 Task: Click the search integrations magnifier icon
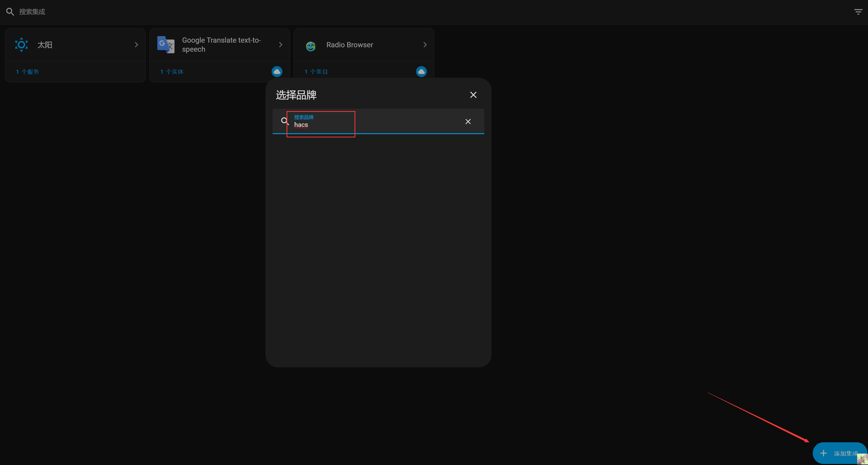point(10,12)
